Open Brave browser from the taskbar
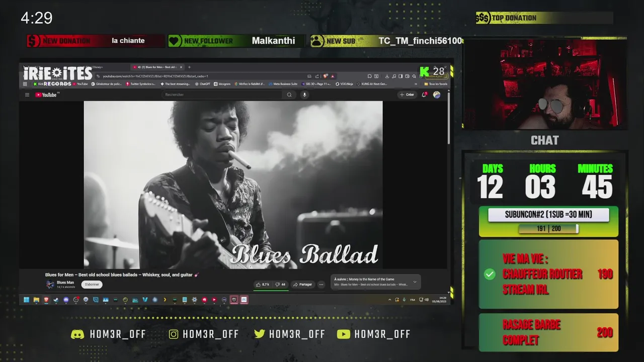The height and width of the screenshot is (362, 644). (x=46, y=300)
